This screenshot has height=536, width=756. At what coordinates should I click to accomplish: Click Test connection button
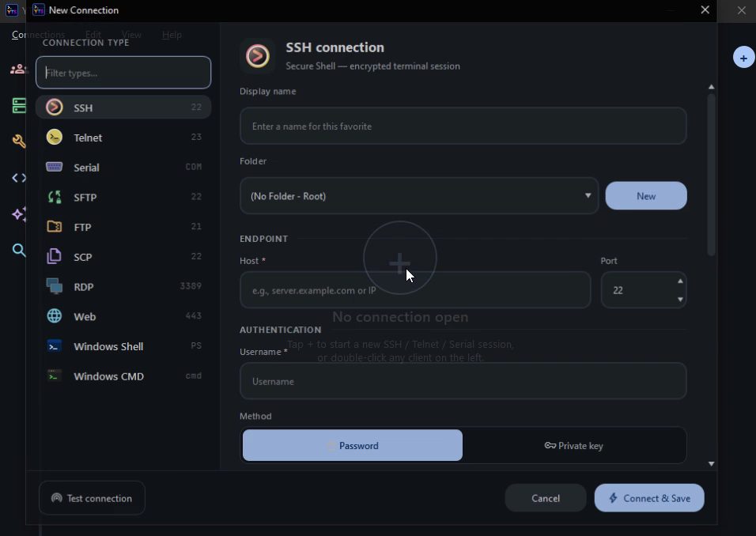pyautogui.click(x=92, y=498)
